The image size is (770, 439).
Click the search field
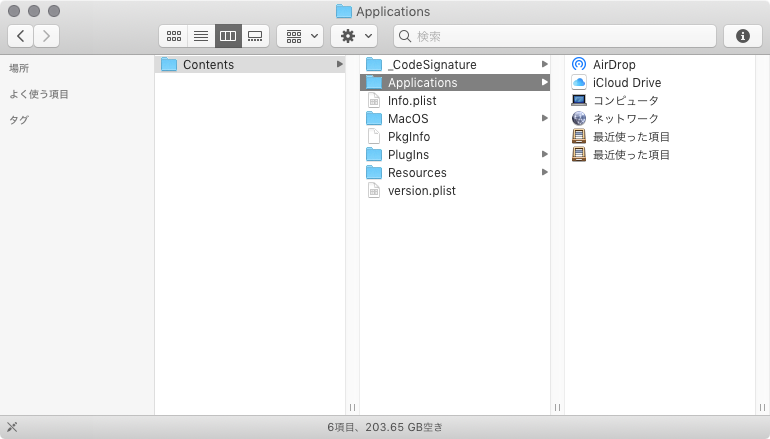(x=554, y=36)
